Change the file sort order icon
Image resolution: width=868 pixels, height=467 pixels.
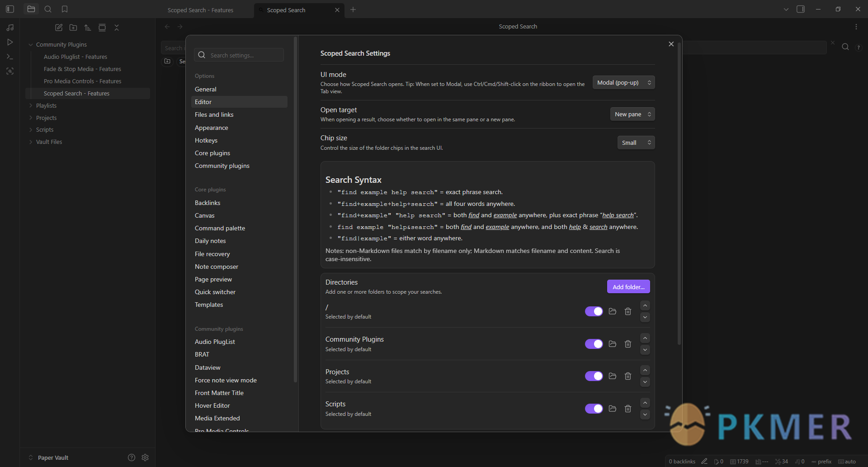[88, 28]
